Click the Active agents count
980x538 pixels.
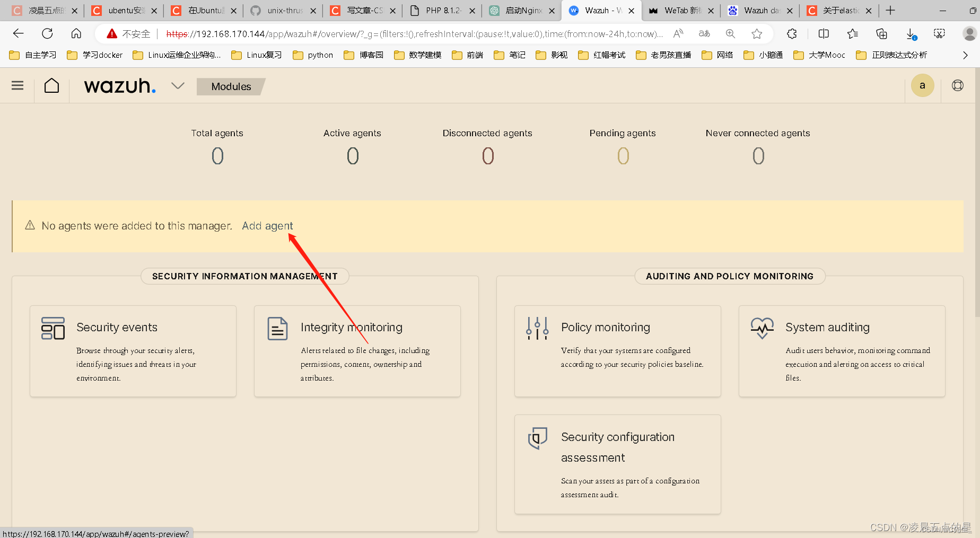coord(353,156)
